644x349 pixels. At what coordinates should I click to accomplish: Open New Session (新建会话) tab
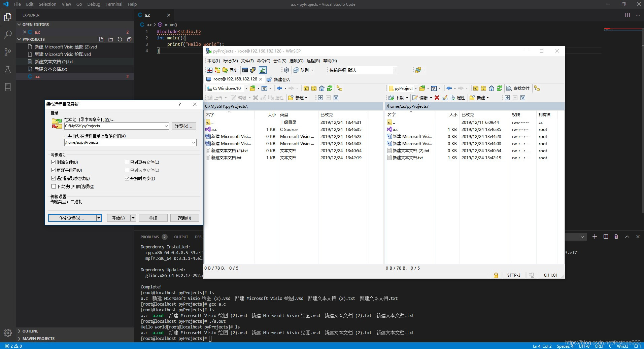278,79
